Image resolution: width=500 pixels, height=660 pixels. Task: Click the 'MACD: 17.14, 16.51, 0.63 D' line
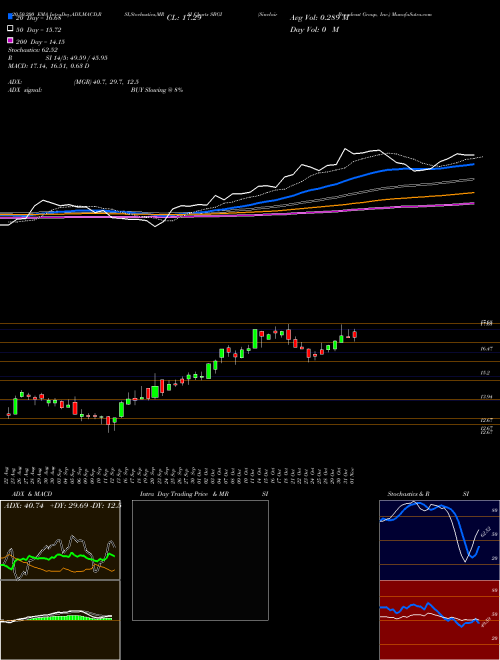pos(49,66)
